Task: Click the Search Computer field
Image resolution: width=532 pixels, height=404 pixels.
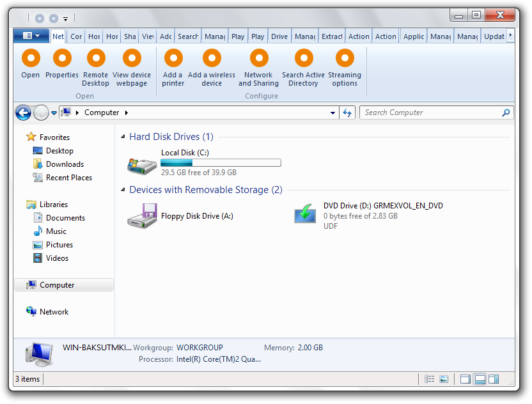Action: pos(437,113)
